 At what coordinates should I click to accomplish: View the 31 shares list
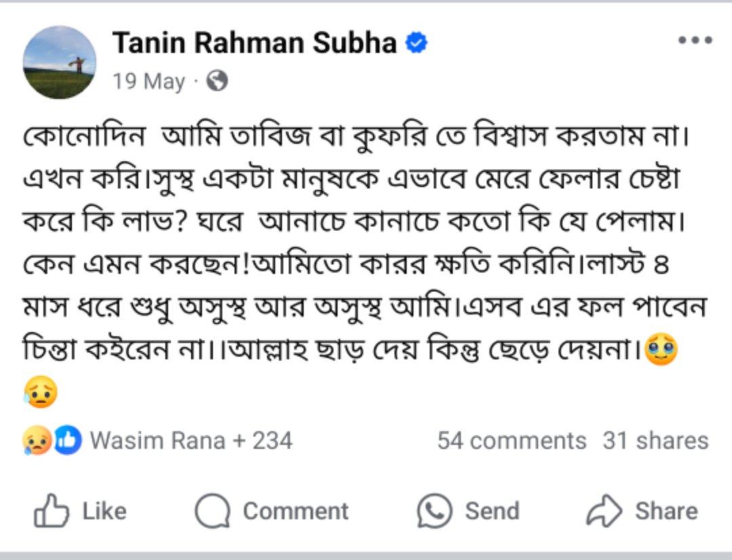point(655,441)
